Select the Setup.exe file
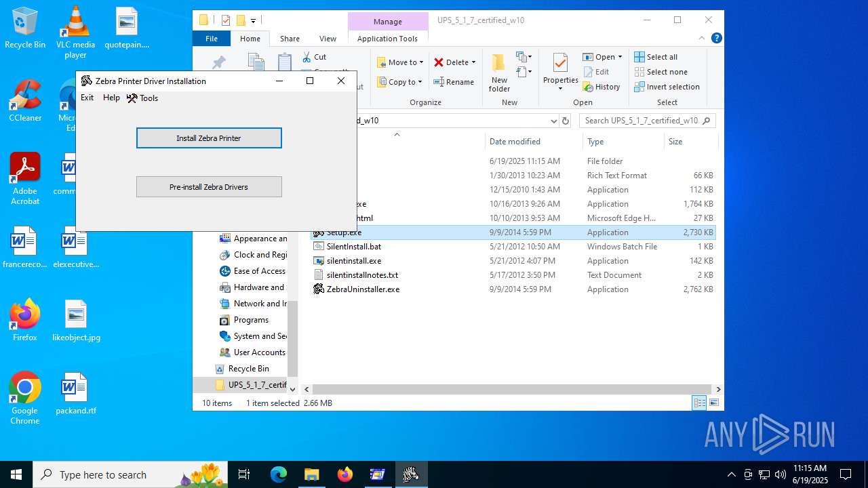Viewport: 868px width, 488px height. click(513, 232)
